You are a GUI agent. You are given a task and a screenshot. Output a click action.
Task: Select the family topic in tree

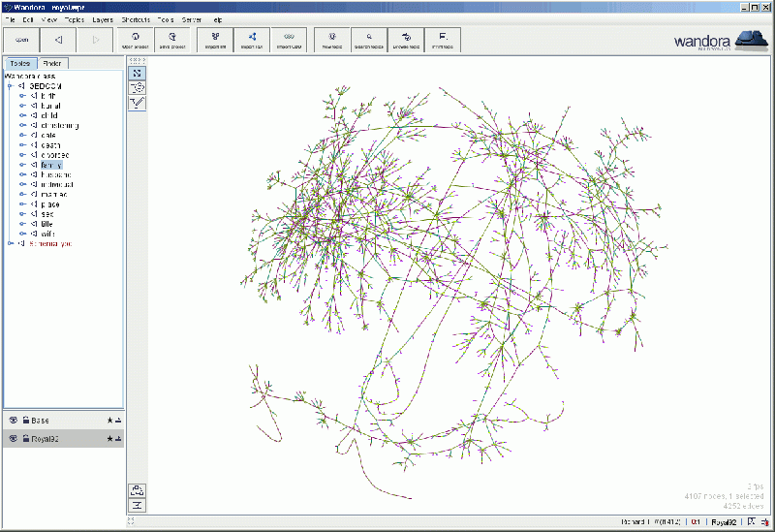pos(51,165)
